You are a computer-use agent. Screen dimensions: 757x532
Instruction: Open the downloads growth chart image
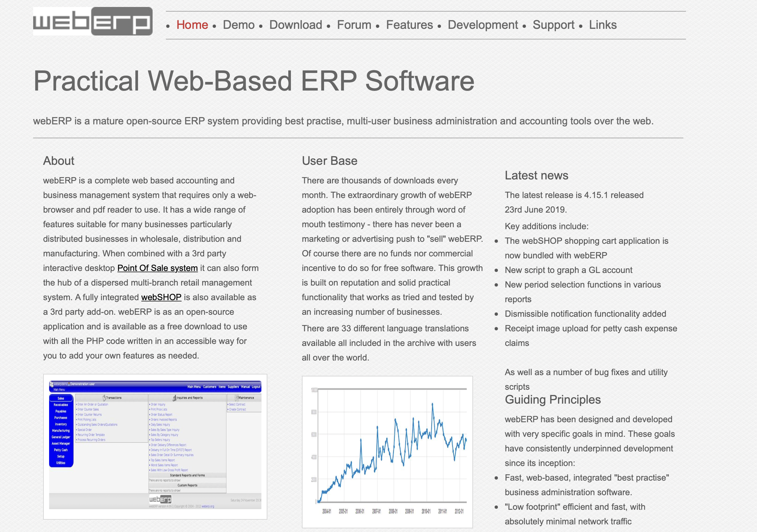387,452
